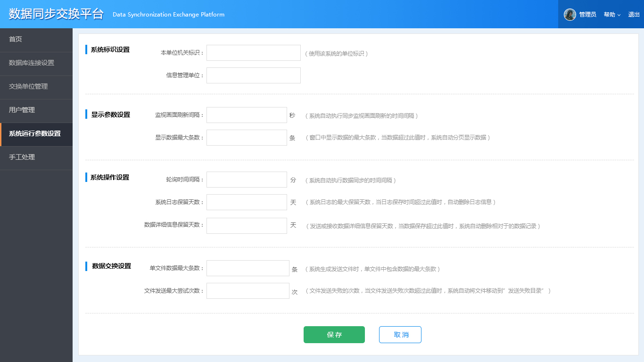
Task: Click the Data Synchronization Exchange Platform subtitle
Action: coord(168,15)
